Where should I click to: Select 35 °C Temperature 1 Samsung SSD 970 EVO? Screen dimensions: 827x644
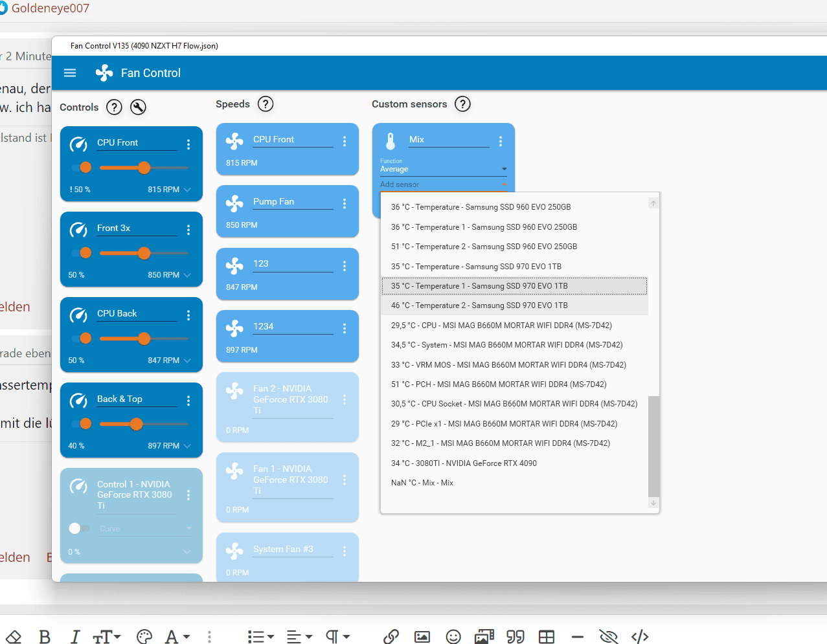click(514, 286)
